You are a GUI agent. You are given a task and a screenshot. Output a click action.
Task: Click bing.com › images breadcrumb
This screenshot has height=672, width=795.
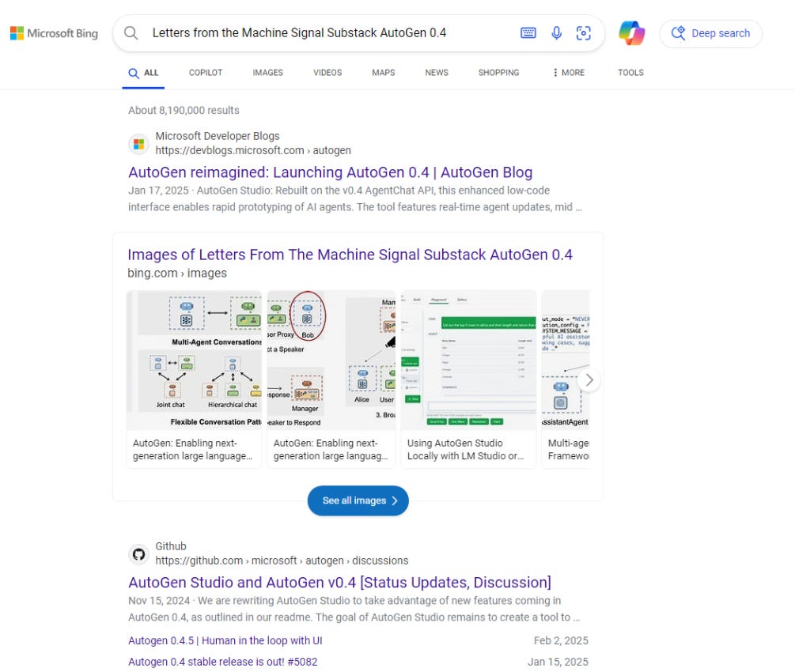coord(177,274)
